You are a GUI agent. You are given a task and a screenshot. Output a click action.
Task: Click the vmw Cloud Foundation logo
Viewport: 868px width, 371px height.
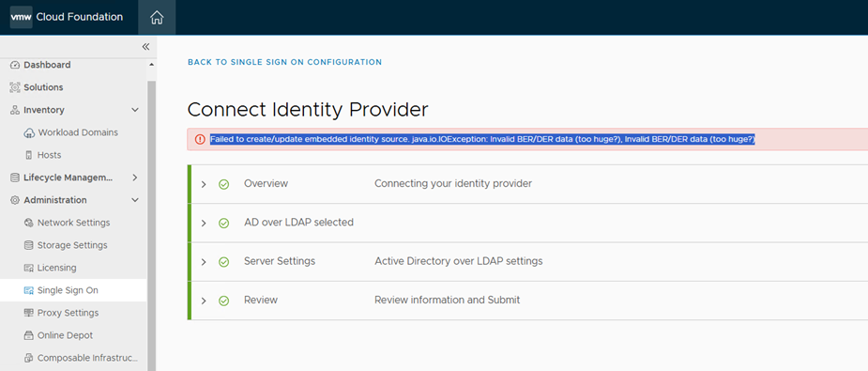(x=67, y=17)
